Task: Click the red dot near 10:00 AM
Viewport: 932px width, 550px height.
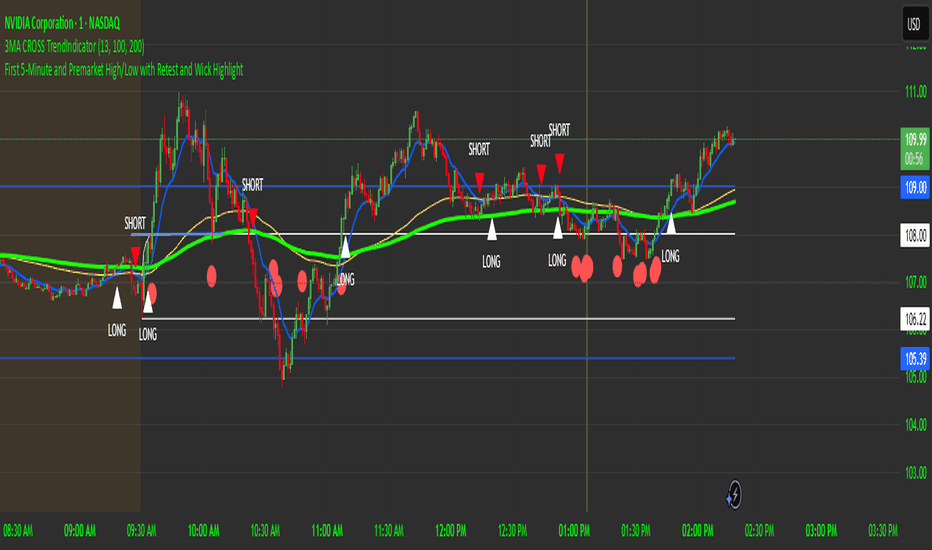Action: point(212,276)
